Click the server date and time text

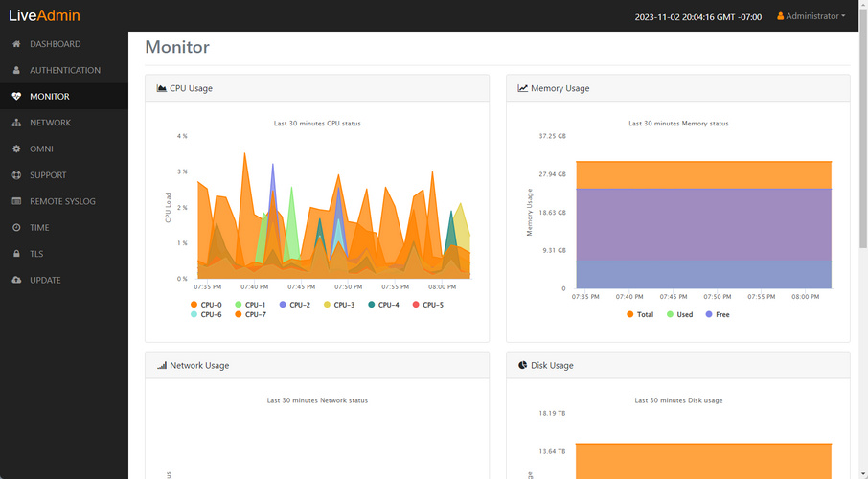698,17
